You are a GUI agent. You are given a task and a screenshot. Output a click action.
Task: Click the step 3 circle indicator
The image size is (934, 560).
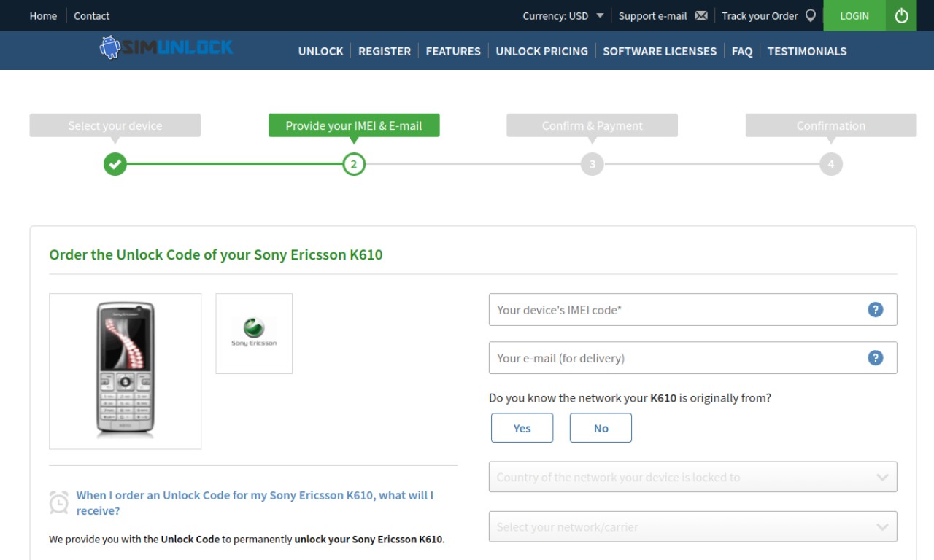(x=593, y=164)
